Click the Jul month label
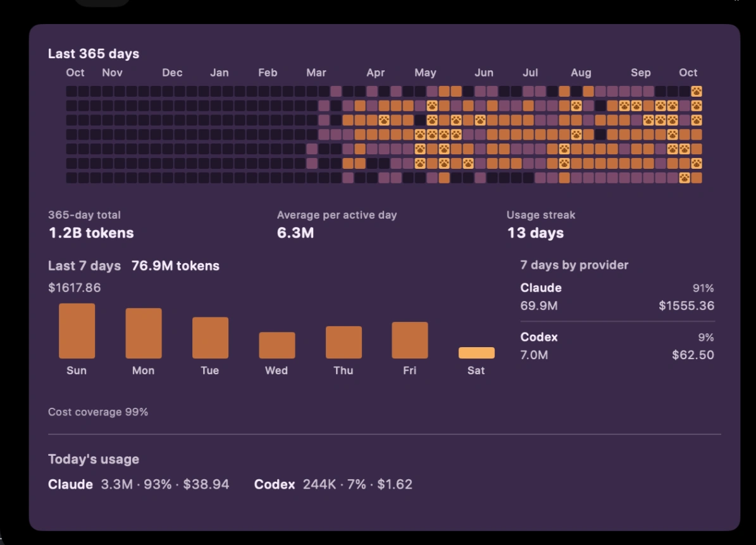This screenshot has width=756, height=545. tap(530, 73)
